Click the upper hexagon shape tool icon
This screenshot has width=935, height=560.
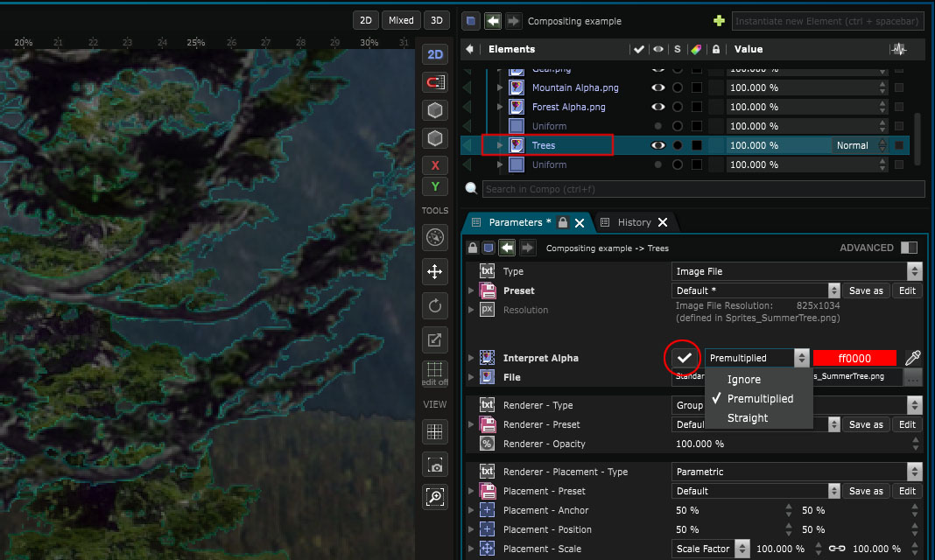click(435, 110)
